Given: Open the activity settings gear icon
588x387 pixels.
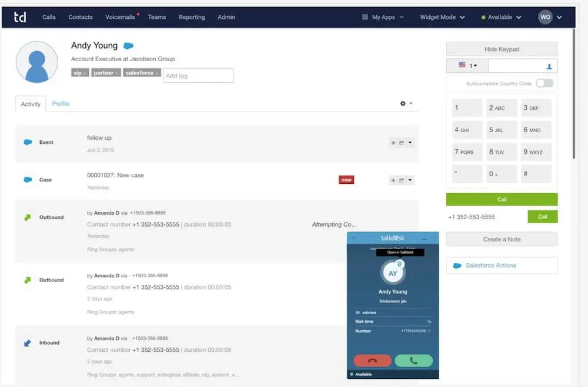Looking at the screenshot, I should click(402, 103).
